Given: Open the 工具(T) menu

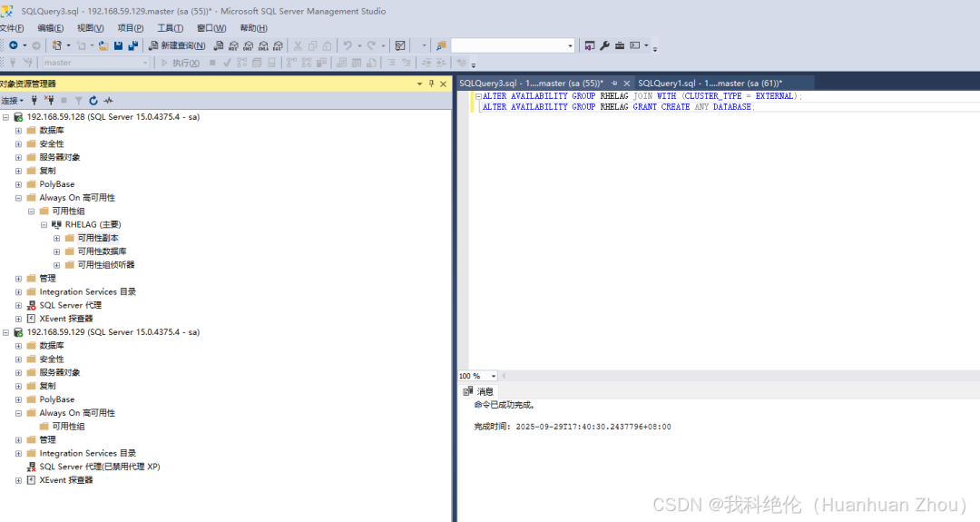Looking at the screenshot, I should [170, 28].
